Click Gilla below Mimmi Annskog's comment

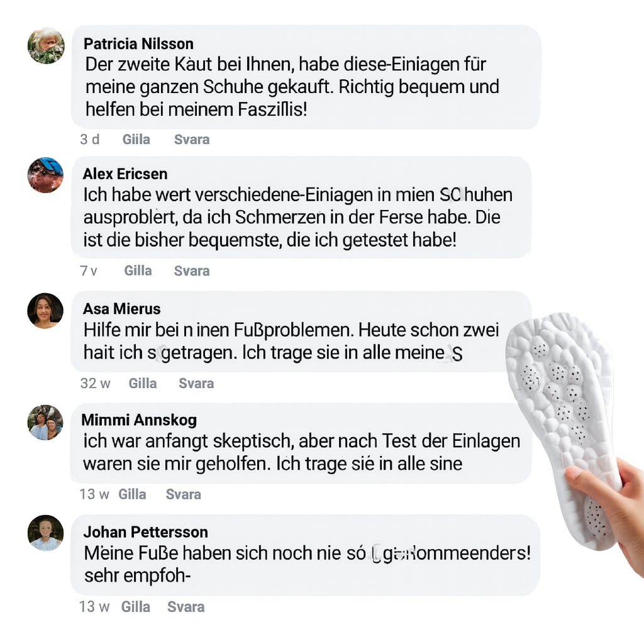(132, 494)
